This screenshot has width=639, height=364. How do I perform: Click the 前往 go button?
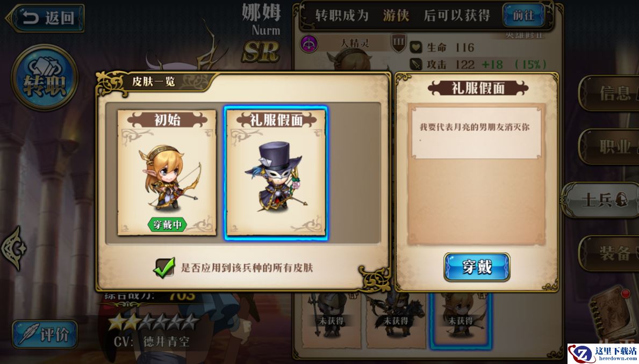pos(523,16)
